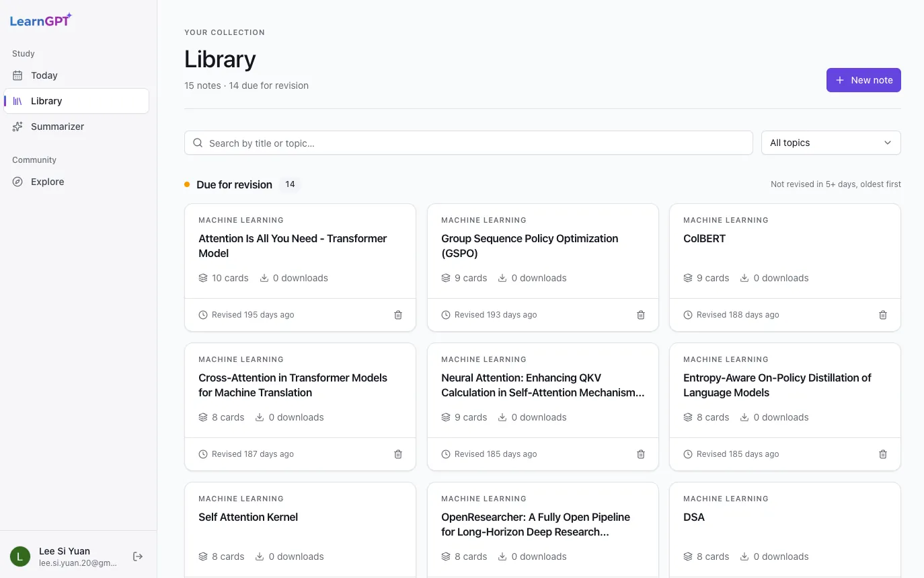Viewport: 924px width, 578px height.
Task: Click the log out icon
Action: 138,556
